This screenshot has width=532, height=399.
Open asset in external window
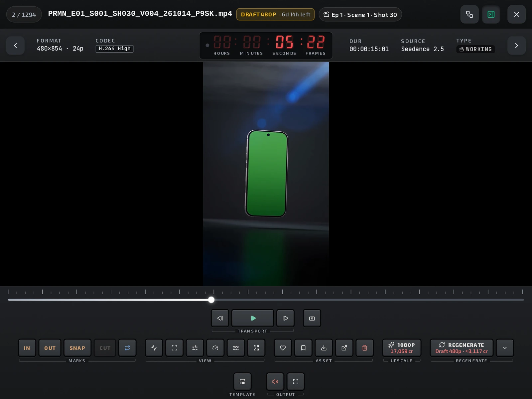coord(344,348)
